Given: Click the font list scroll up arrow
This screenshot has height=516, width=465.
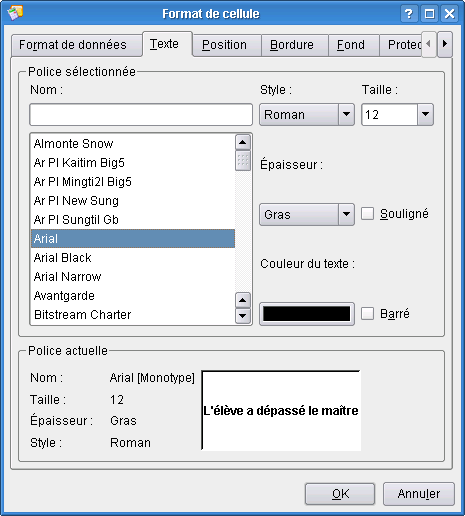Looking at the screenshot, I should [243, 143].
